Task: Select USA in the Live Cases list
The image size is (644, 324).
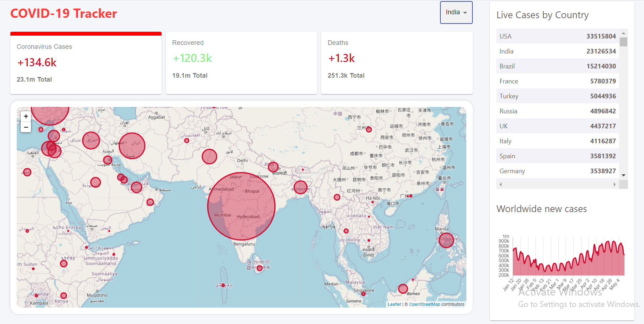Action: point(557,36)
